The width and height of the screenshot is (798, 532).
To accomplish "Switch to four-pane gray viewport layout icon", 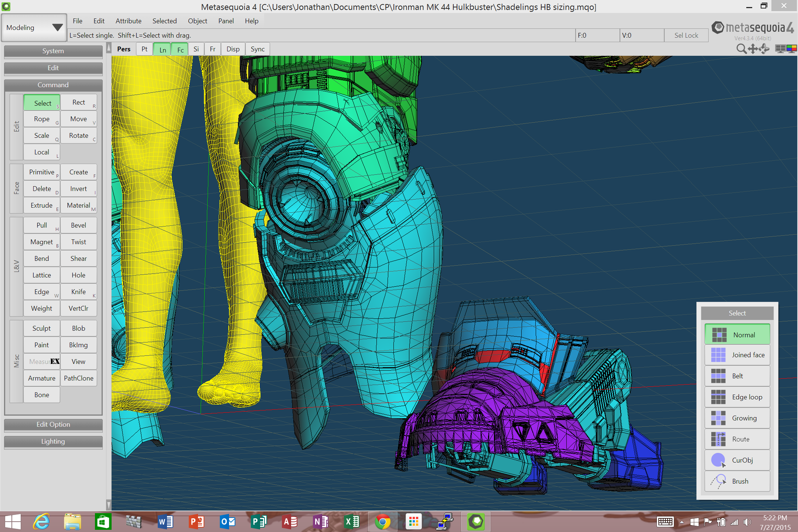I will pyautogui.click(x=780, y=49).
